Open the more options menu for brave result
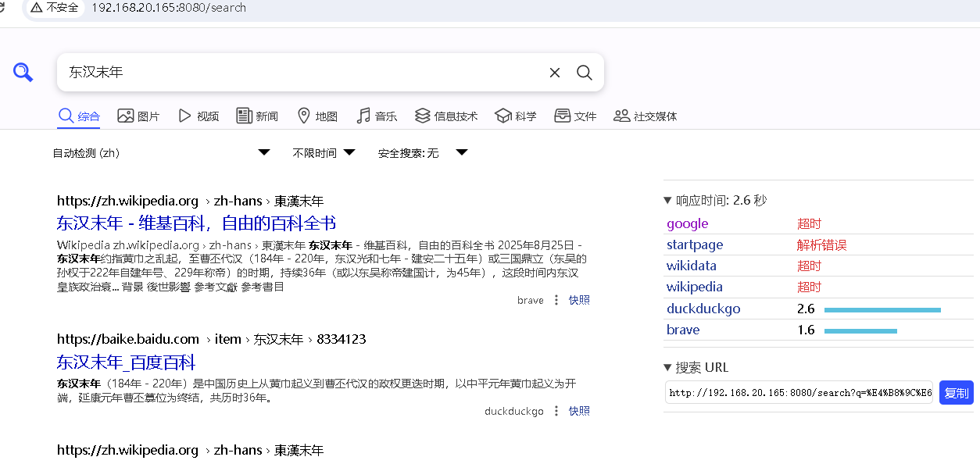The image size is (980, 464). click(x=556, y=300)
